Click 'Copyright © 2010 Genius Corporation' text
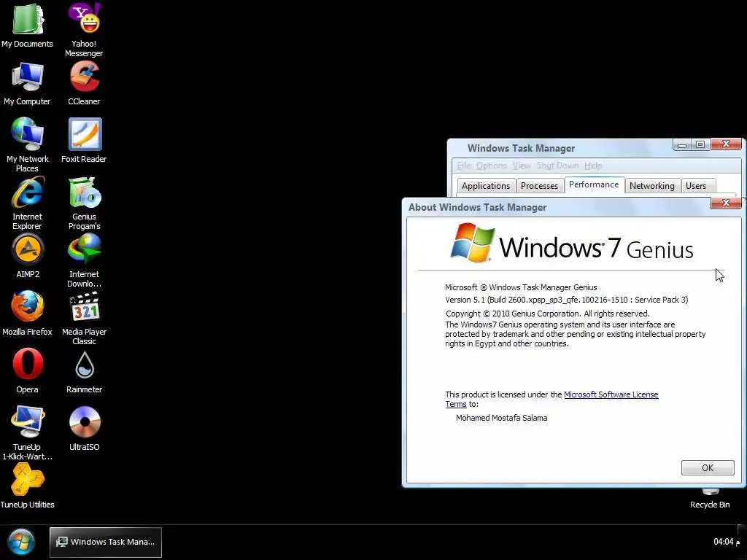Viewport: 747px width, 560px height. click(547, 314)
